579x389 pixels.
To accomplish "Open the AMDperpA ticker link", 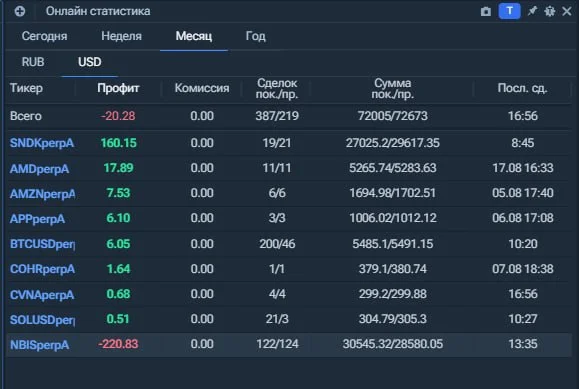I will (x=39, y=169).
